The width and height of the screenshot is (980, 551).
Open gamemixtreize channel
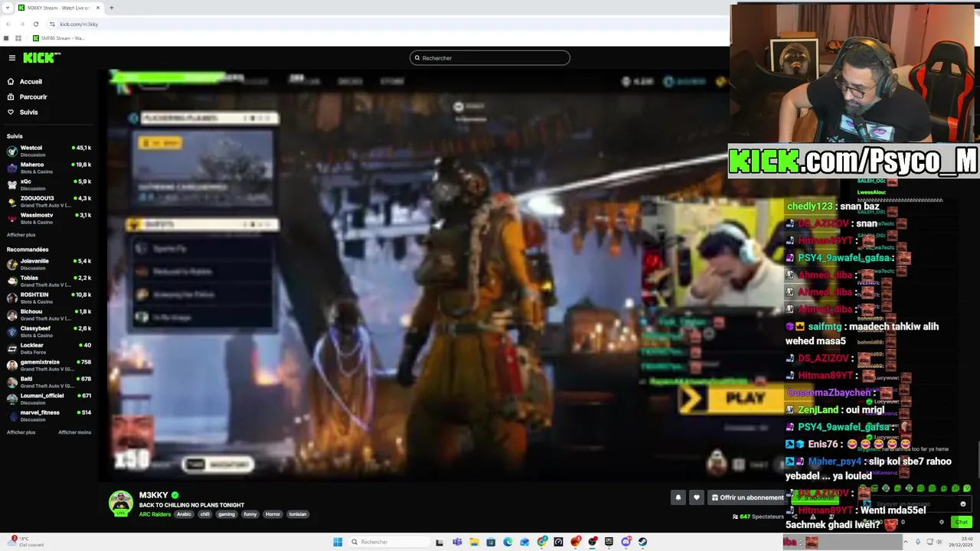click(49, 364)
